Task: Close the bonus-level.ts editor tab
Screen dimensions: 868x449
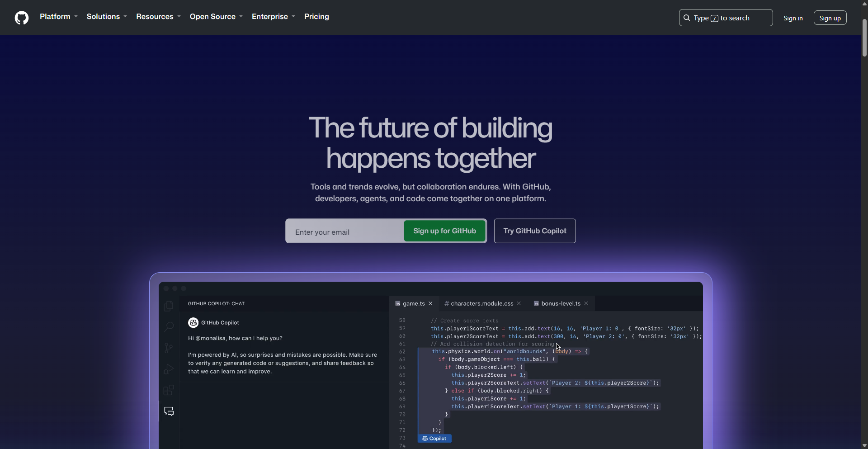Action: click(x=586, y=303)
